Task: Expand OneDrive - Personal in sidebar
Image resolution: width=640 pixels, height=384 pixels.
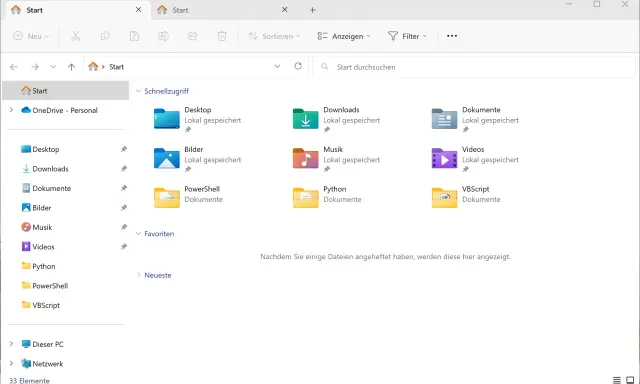Action: (x=11, y=110)
